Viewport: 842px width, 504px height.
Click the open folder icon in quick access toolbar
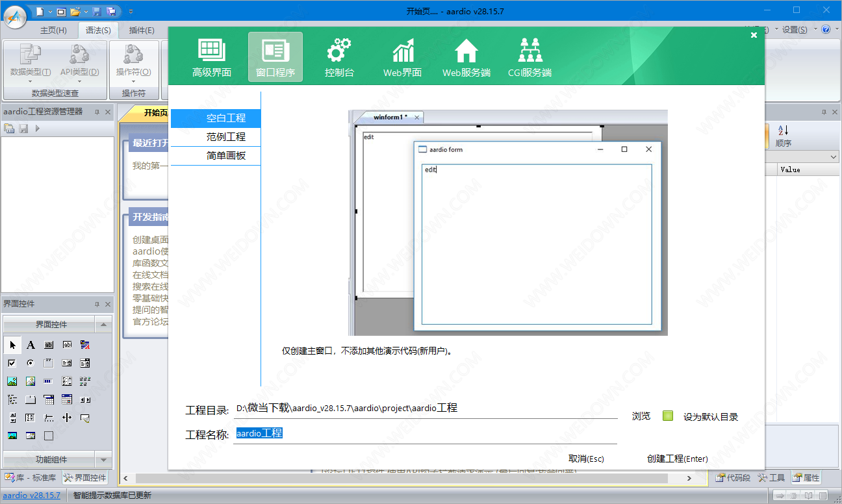tap(75, 11)
